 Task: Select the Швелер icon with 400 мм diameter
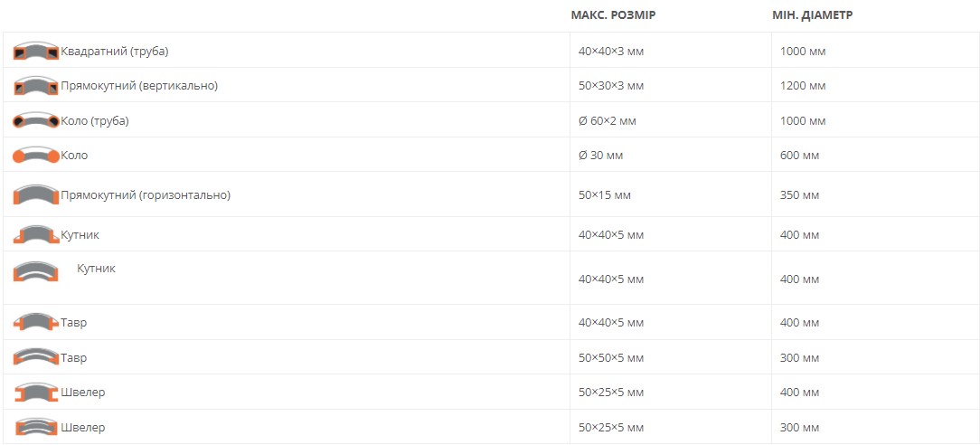[36, 393]
